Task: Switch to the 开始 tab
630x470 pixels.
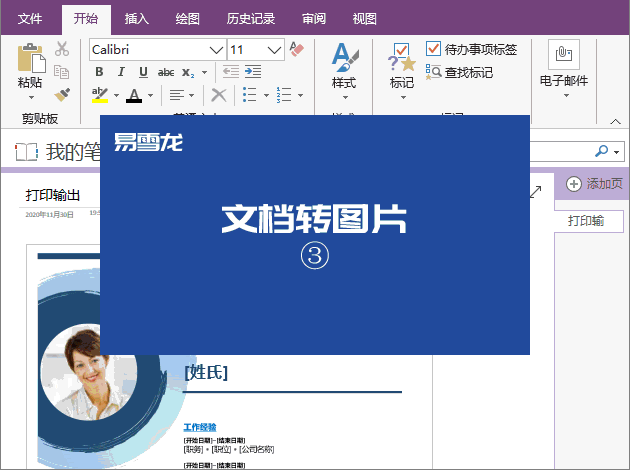Action: (x=86, y=18)
